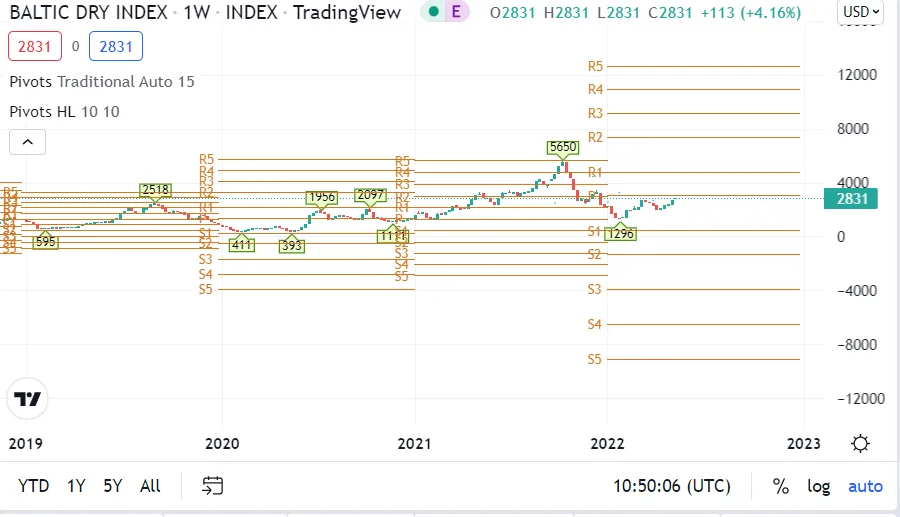Screen dimensions: 900x517
Task: Select the YTD date range
Action: point(34,486)
